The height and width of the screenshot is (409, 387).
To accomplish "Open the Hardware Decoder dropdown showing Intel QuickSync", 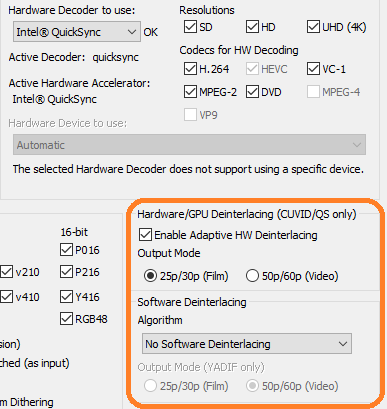I will tap(77, 32).
